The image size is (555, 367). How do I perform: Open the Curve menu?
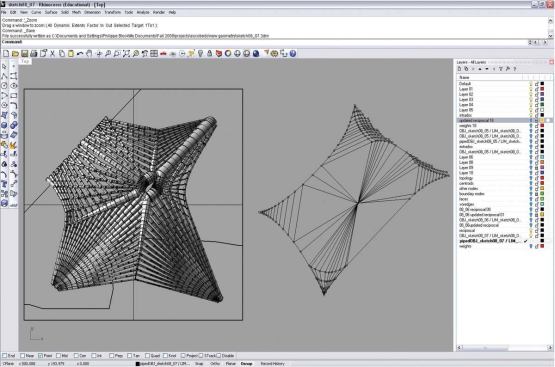(x=36, y=12)
